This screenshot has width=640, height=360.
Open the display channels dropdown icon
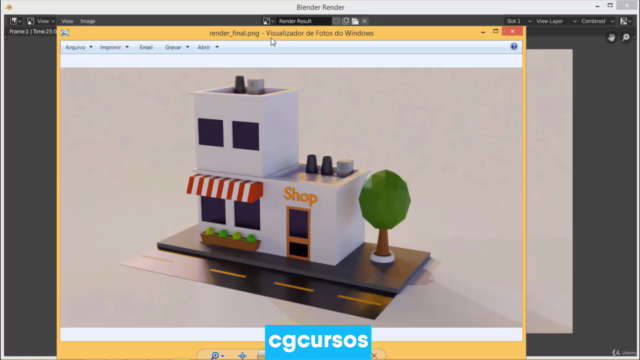tap(625, 21)
